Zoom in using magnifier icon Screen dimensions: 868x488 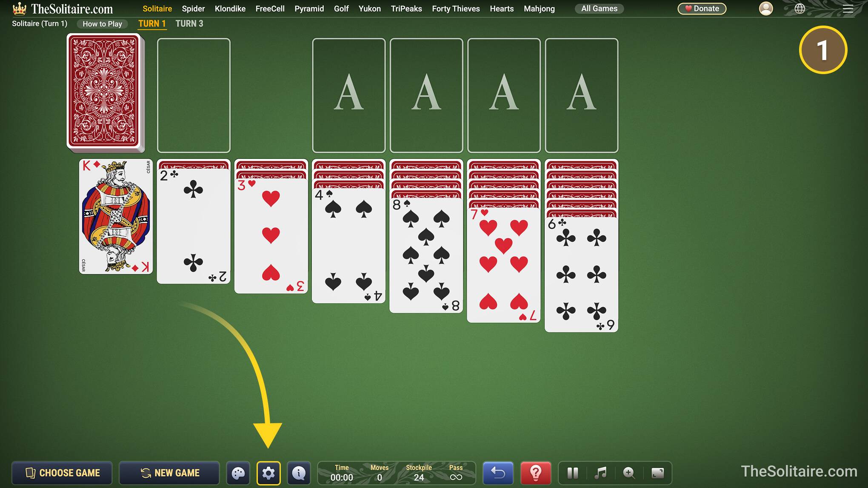tap(629, 473)
